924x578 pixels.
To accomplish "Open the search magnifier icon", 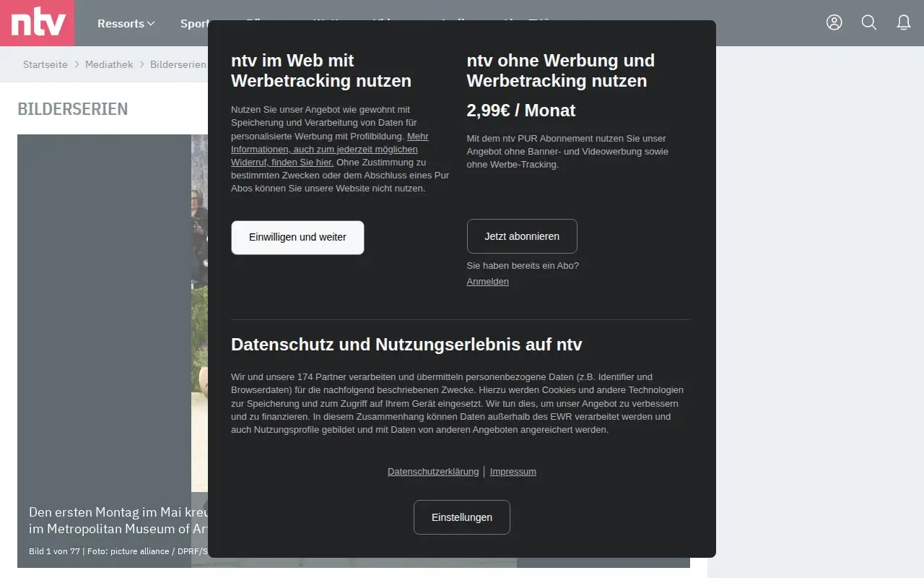I will 869,22.
